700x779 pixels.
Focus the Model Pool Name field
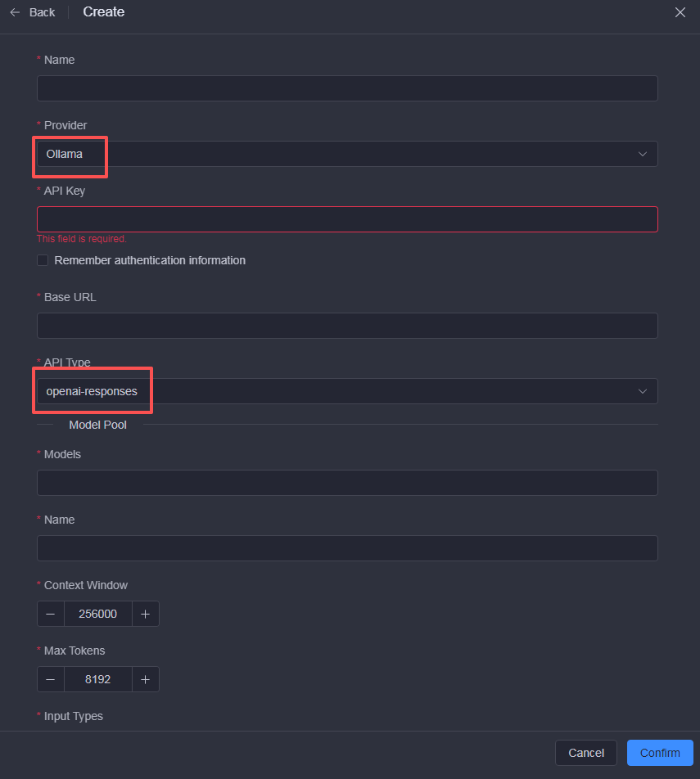(x=347, y=548)
